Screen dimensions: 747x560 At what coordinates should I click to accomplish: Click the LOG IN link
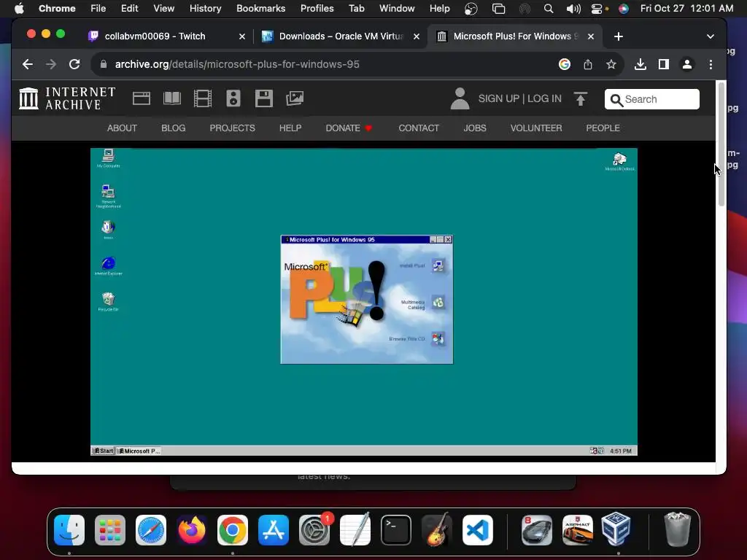544,98
